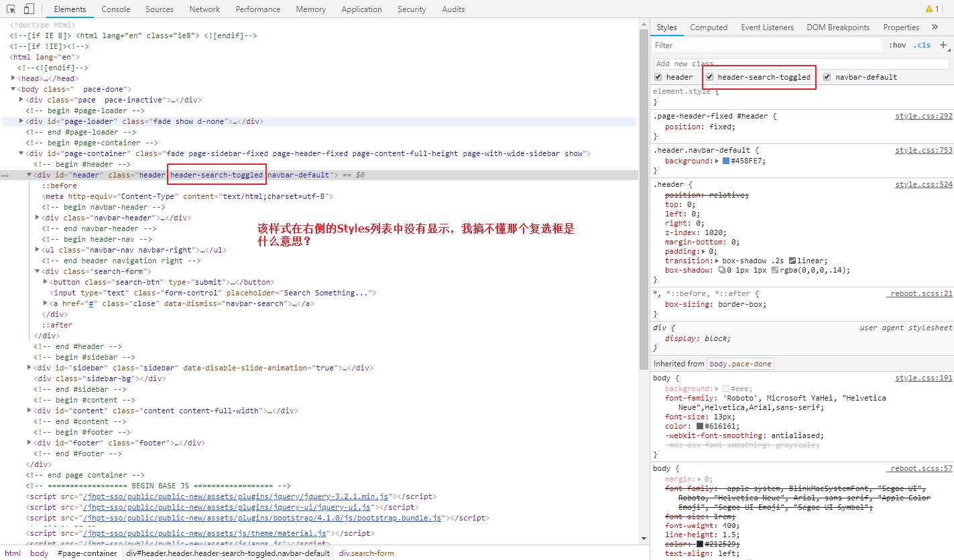
Task: Switch to the Computed pane
Action: click(x=709, y=27)
